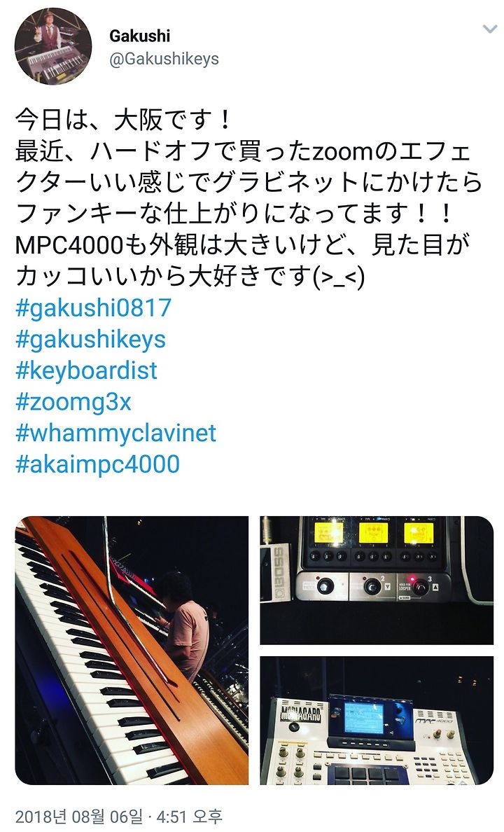
Task: Tap the yellow pedal displays in photo
Action: coord(374,533)
